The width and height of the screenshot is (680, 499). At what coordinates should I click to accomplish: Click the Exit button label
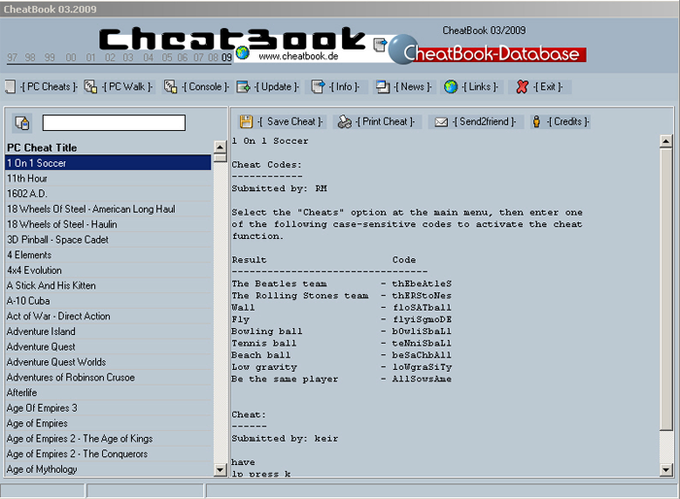[x=548, y=87]
